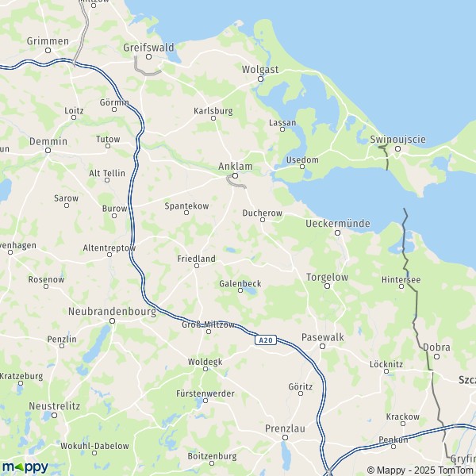Open the Mappy TomTom copyright notice
Image resolution: width=476 pixels, height=476 pixels.
tap(421, 470)
